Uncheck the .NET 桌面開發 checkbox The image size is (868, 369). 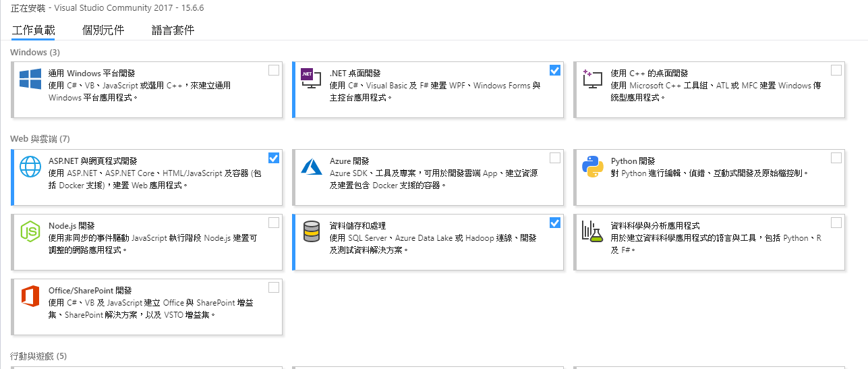pyautogui.click(x=555, y=70)
